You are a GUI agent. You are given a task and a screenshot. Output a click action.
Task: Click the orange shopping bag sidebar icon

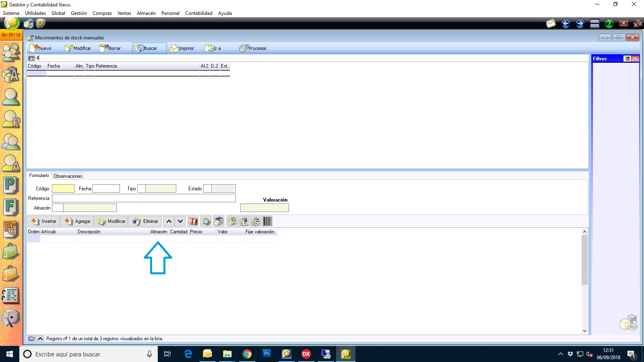(x=11, y=274)
